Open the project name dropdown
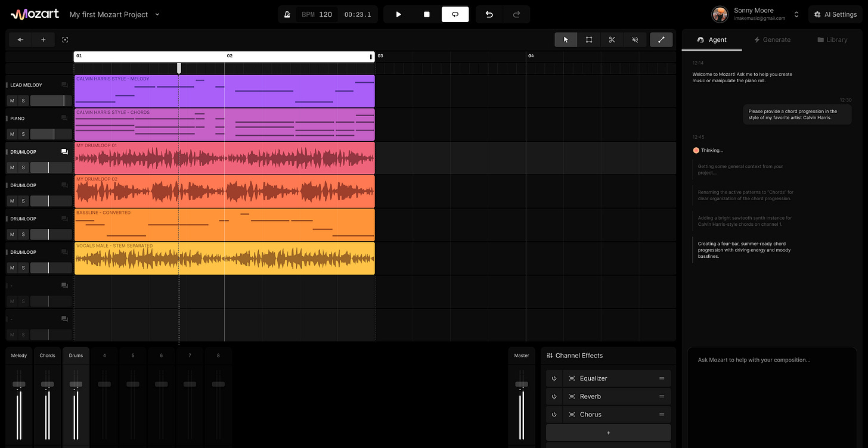 tap(157, 14)
